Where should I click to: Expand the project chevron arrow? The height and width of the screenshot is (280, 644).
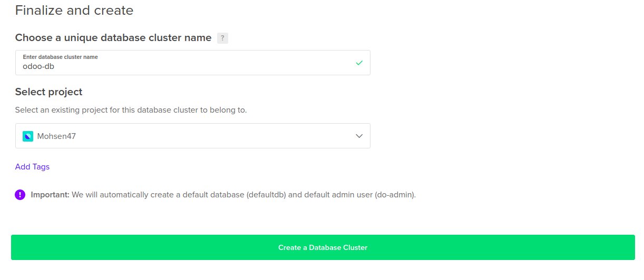[x=359, y=136]
